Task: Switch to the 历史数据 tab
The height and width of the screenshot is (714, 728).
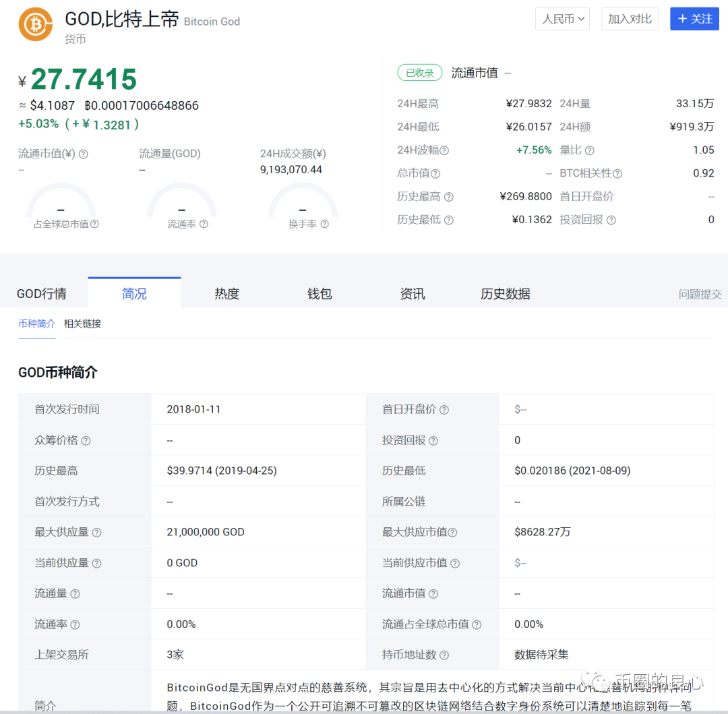Action: [x=505, y=293]
